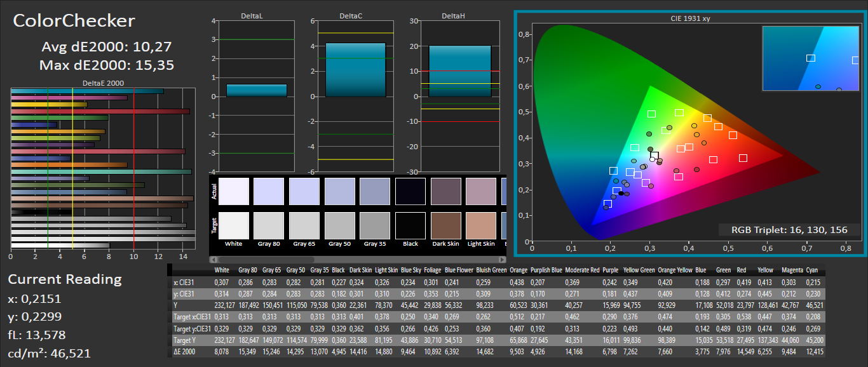
Task: Click the Cyan column header
Action: click(x=811, y=270)
